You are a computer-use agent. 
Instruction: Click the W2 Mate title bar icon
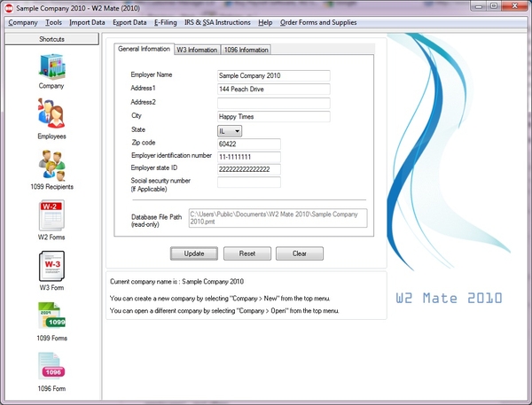pyautogui.click(x=9, y=7)
